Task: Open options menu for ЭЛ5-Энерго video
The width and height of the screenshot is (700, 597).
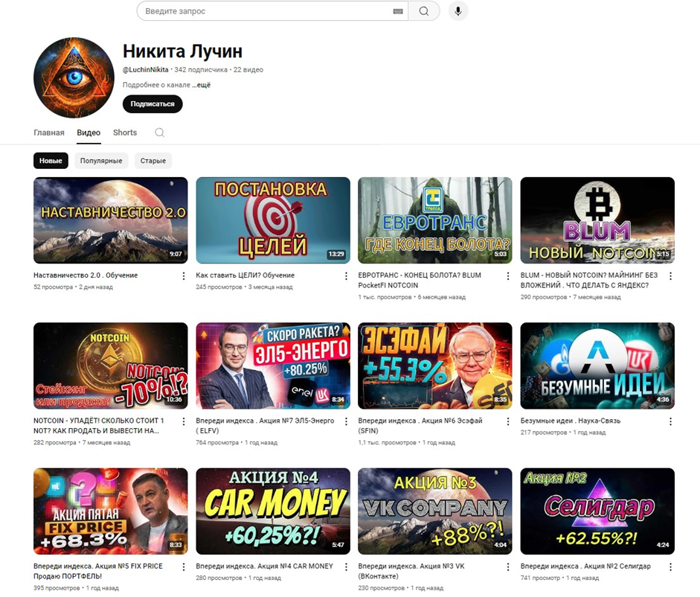Action: pyautogui.click(x=346, y=421)
